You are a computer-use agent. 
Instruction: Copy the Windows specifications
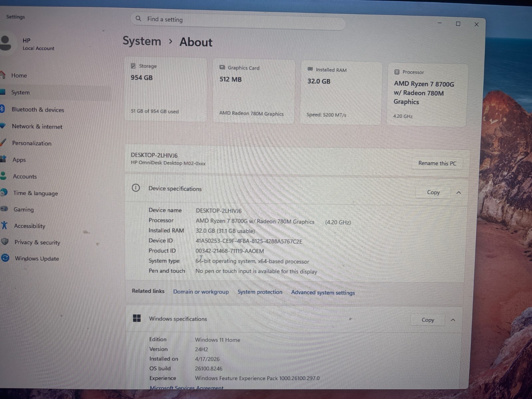(428, 320)
